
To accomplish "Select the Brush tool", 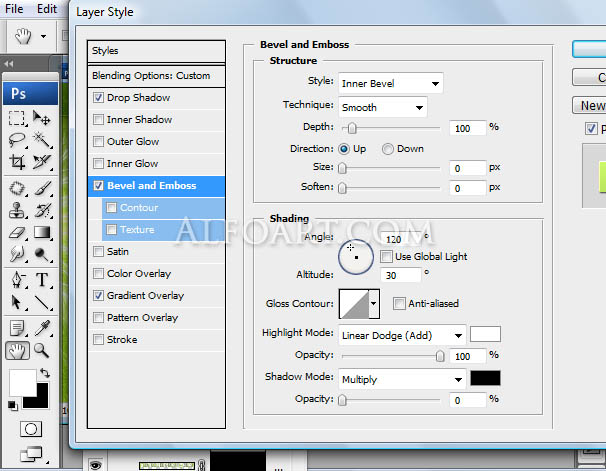I will pos(42,189).
